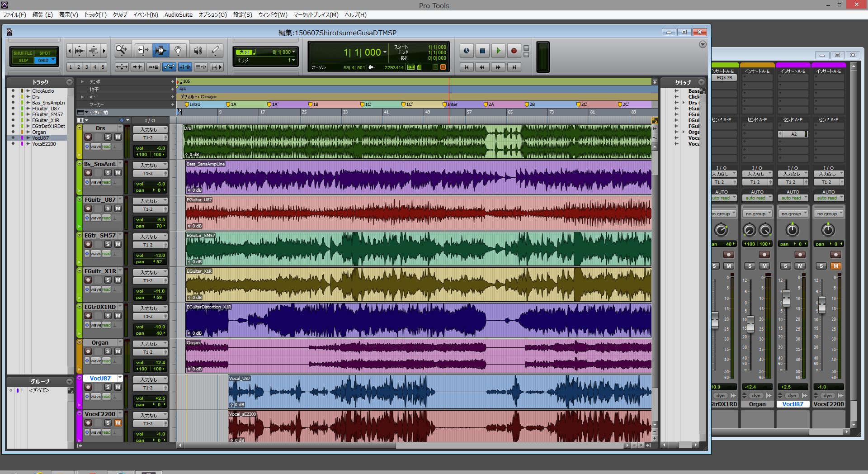This screenshot has width=868, height=474.
Task: Open グループ list dropdown menu
Action: pyautogui.click(x=69, y=382)
